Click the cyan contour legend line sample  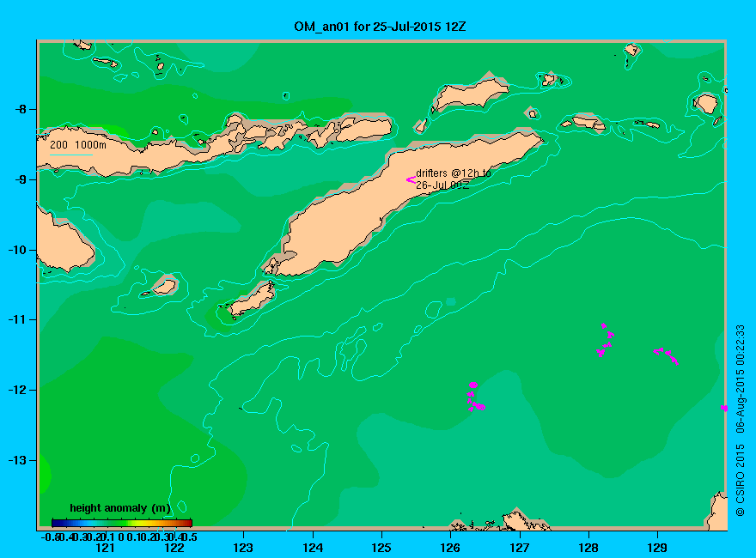70,155
